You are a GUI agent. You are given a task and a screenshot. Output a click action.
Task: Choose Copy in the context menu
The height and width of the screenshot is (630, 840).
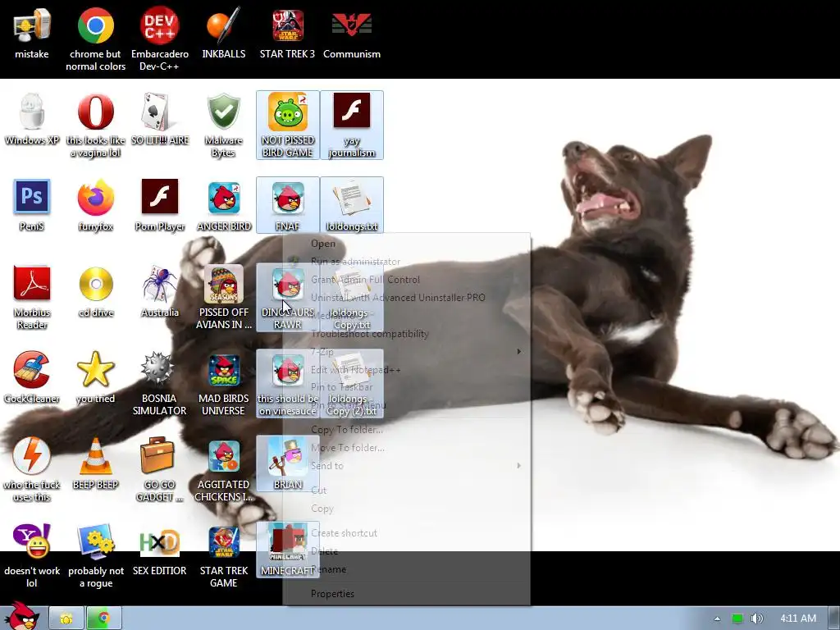[x=407, y=509]
